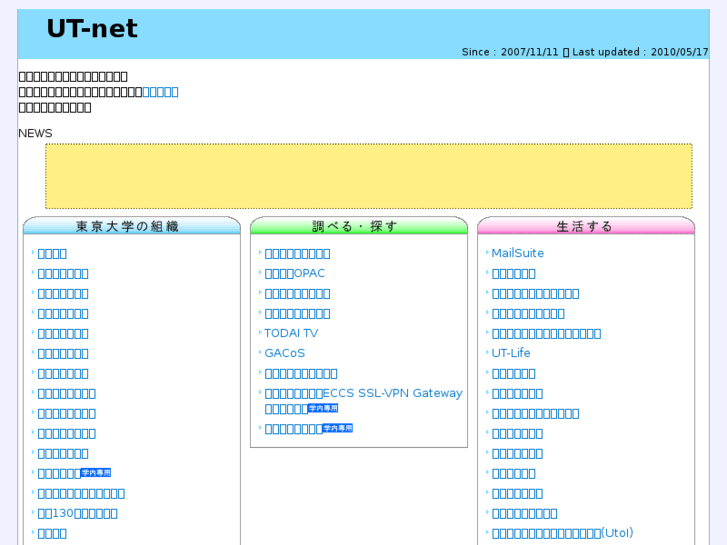
Task: Open the GACoS link
Action: click(285, 353)
